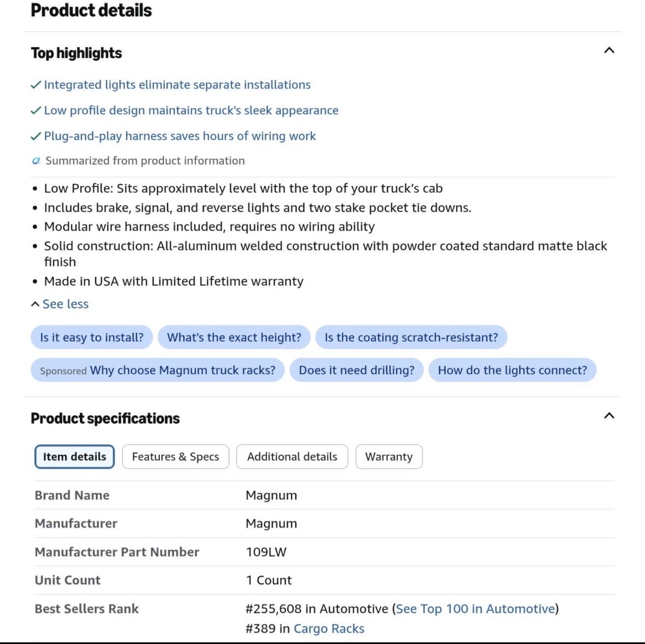Collapse the Product specifications section chevron
The width and height of the screenshot is (645, 644).
[609, 416]
